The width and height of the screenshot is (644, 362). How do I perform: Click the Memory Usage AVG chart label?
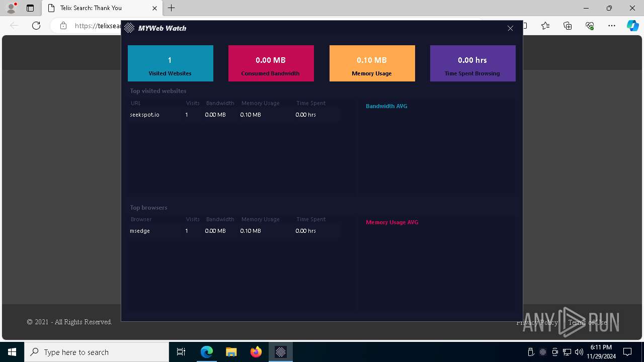click(x=392, y=222)
